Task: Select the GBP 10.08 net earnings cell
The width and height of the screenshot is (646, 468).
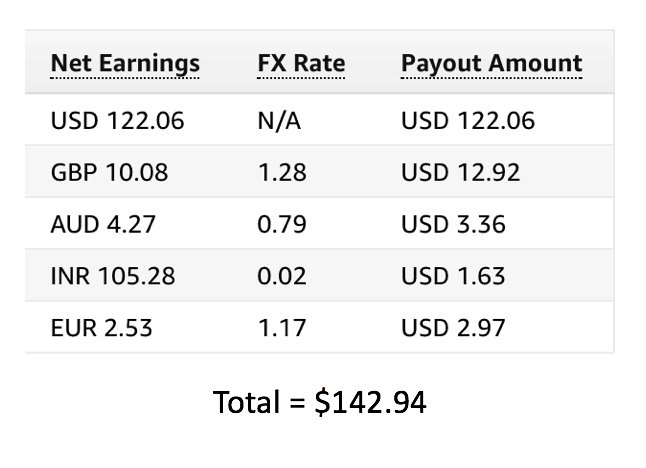Action: point(109,172)
